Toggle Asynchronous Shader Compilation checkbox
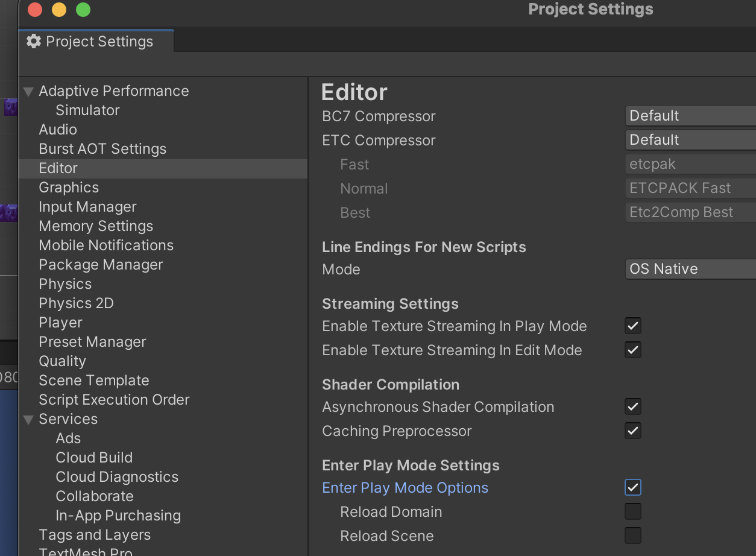Viewport: 756px width, 556px height. (x=632, y=407)
